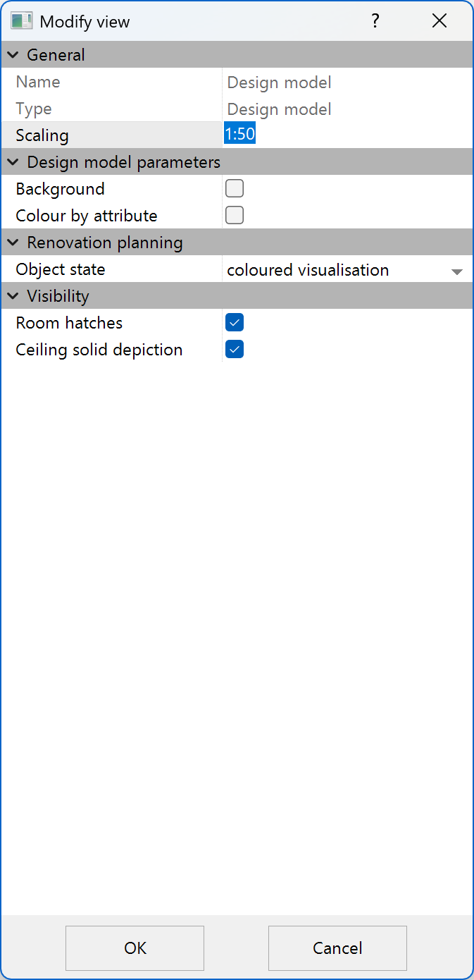Image resolution: width=474 pixels, height=980 pixels.
Task: Open the dialog help via question mark
Action: coord(375,21)
